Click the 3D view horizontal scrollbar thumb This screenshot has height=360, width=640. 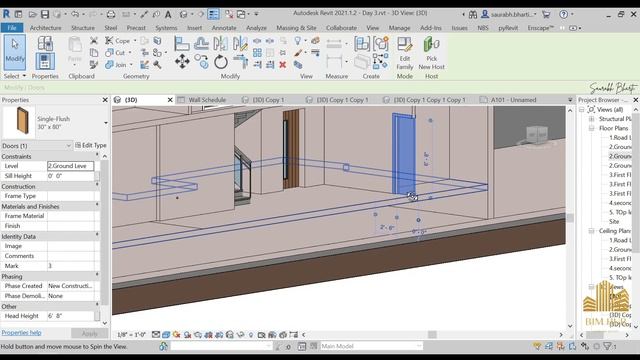coord(432,335)
